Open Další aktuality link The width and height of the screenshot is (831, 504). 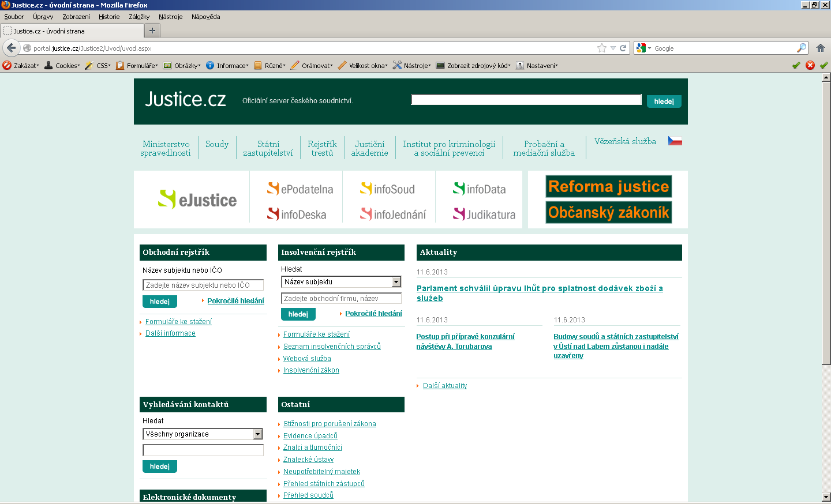click(445, 386)
